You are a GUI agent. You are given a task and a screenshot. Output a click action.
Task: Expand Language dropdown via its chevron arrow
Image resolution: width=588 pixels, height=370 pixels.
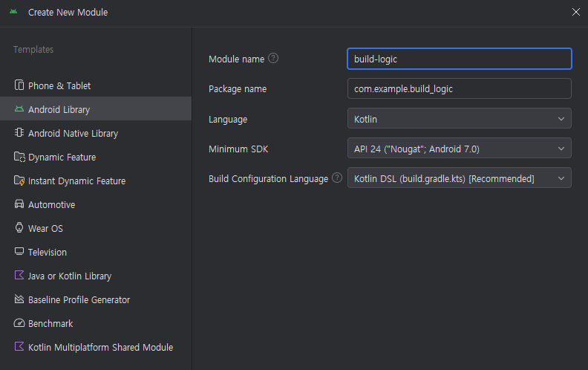point(561,119)
